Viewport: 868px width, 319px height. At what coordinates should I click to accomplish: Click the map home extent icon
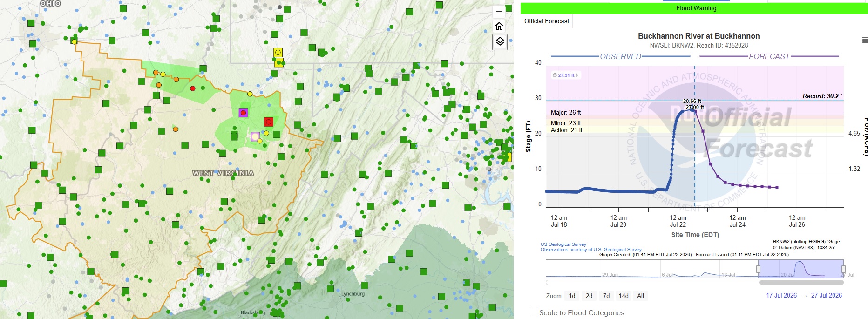click(x=499, y=26)
